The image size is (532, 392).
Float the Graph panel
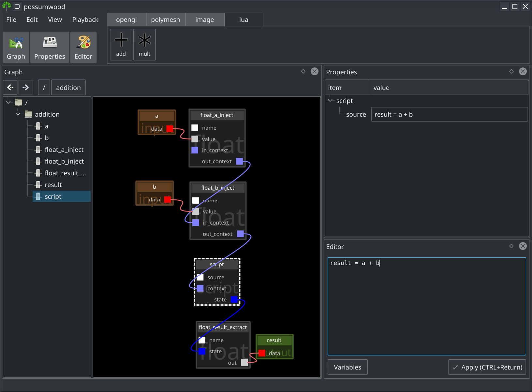pyautogui.click(x=303, y=71)
